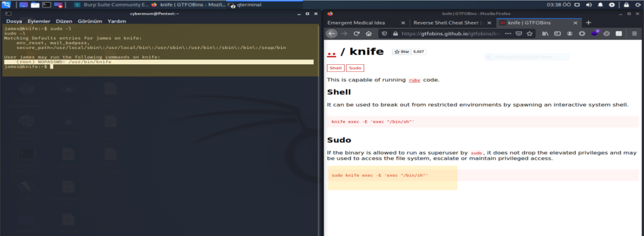Close the Emergent Medical Idea tab

click(402, 23)
